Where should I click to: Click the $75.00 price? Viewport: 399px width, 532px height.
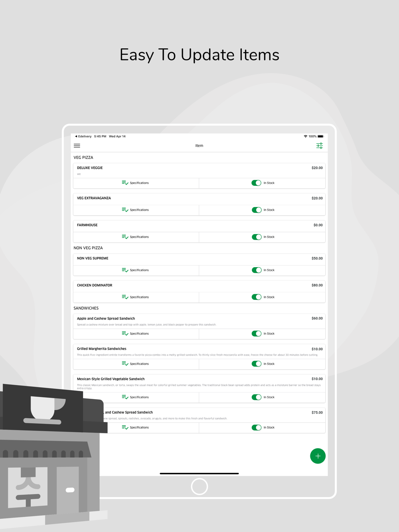(x=317, y=413)
